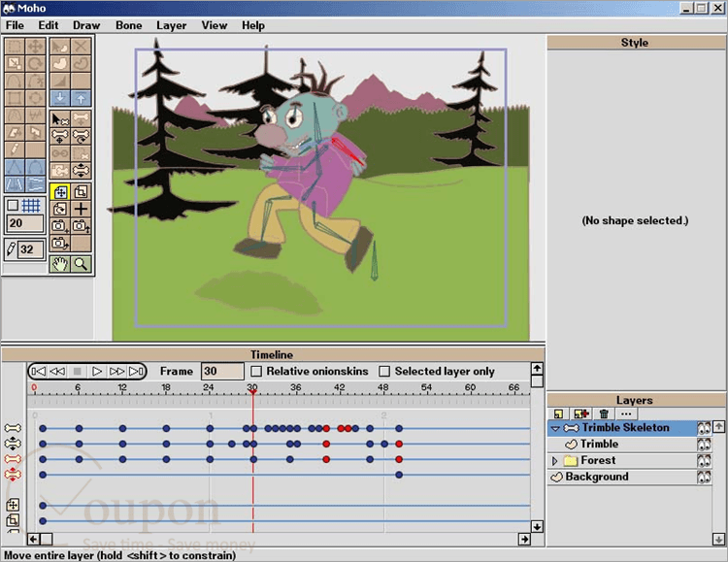Open the File menu
728x562 pixels.
coord(15,25)
